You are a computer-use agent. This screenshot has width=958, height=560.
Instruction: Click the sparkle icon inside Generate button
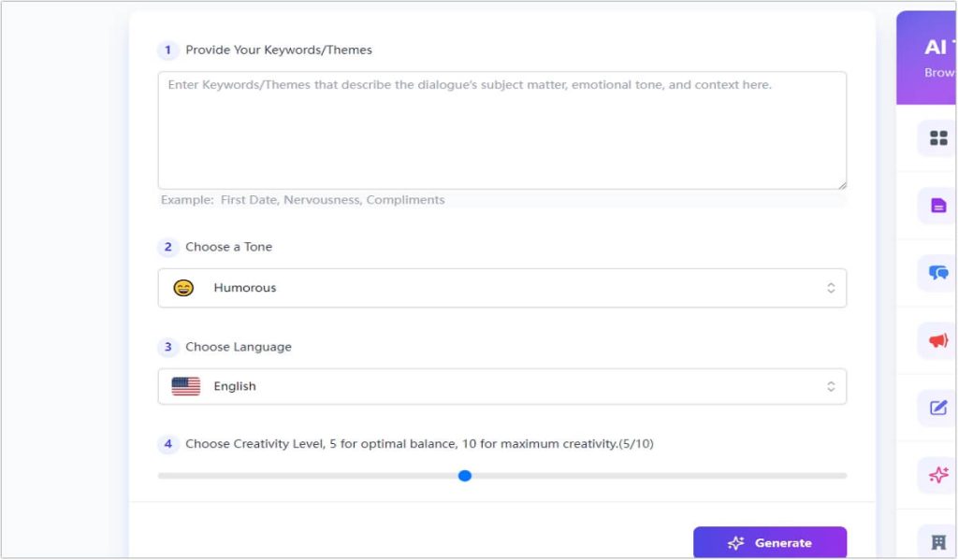(x=734, y=542)
